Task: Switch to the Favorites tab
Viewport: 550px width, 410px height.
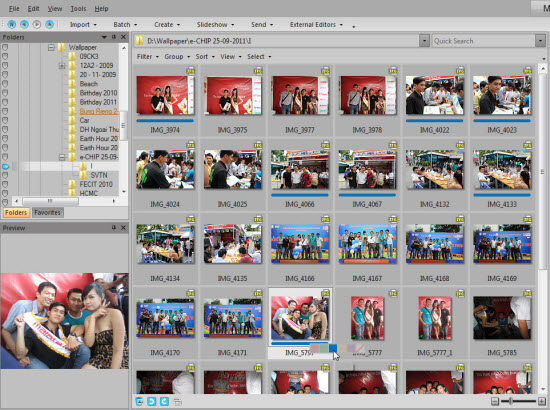Action: tap(47, 212)
